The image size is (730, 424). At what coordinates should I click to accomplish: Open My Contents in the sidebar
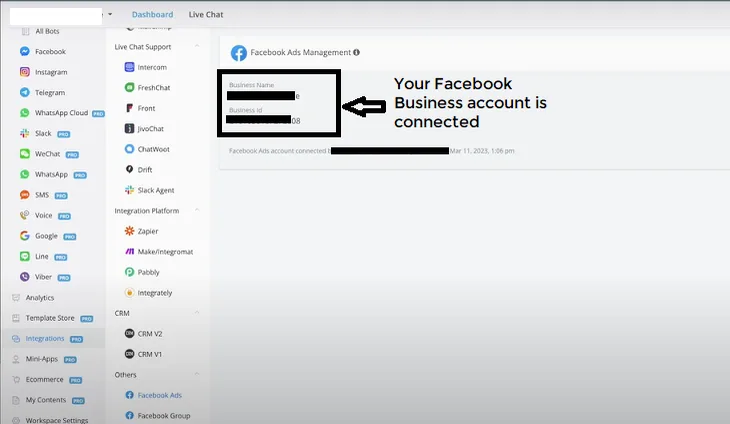click(x=46, y=400)
